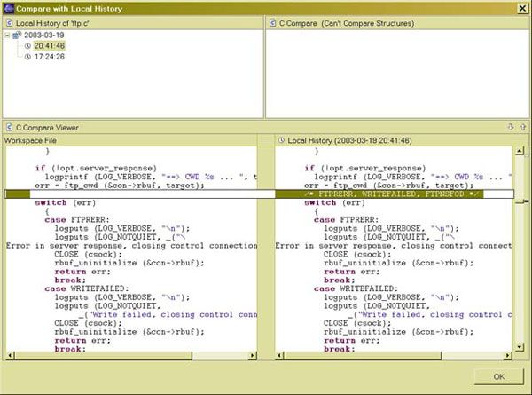Click 'CLOSE (csock);' under FTPRERR in Local History
This screenshot has height=395, width=532.
tap(357, 255)
